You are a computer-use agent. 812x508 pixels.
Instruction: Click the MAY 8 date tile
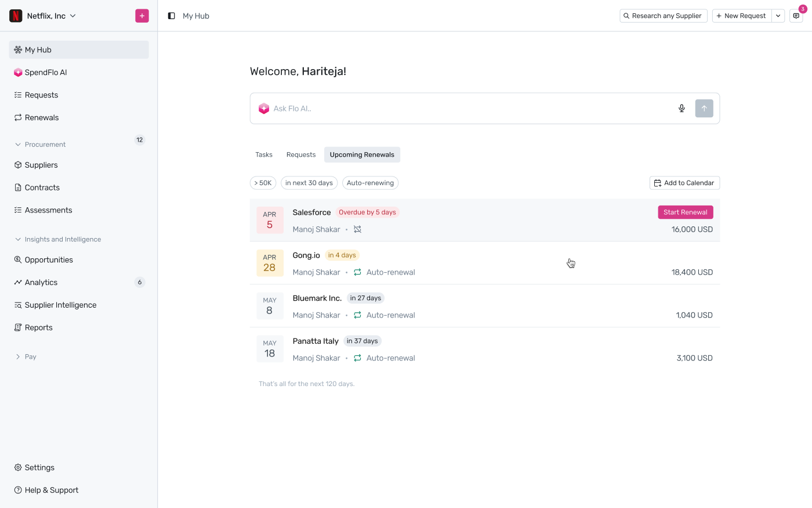tap(270, 306)
